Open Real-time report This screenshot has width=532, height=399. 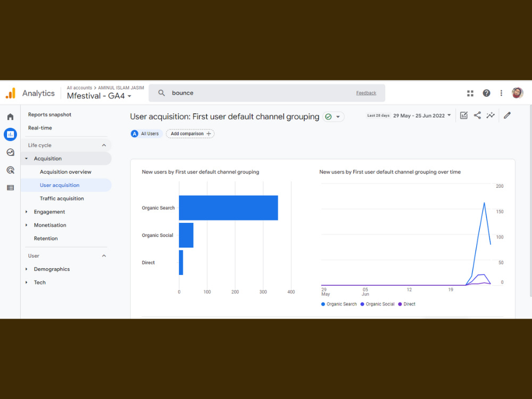tap(40, 128)
